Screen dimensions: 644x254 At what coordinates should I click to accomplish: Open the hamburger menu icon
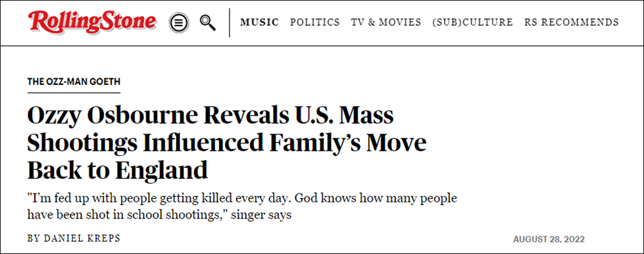[179, 23]
